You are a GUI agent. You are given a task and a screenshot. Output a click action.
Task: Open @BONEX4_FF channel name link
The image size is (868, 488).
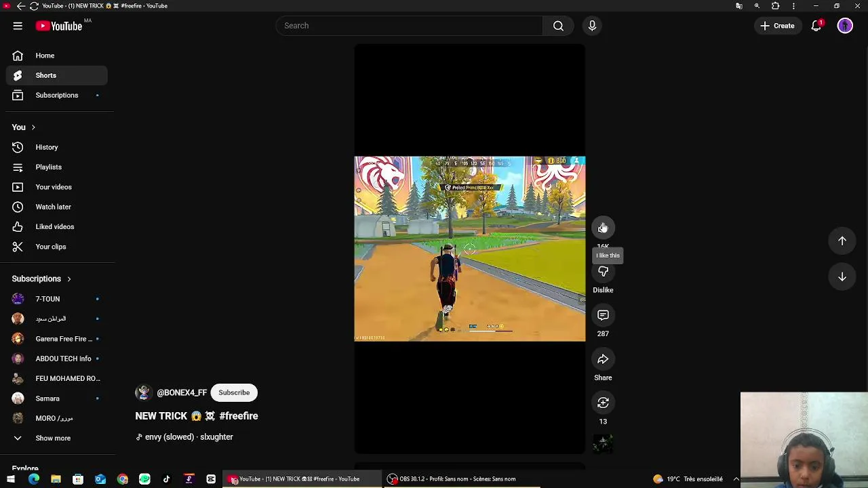click(182, 392)
